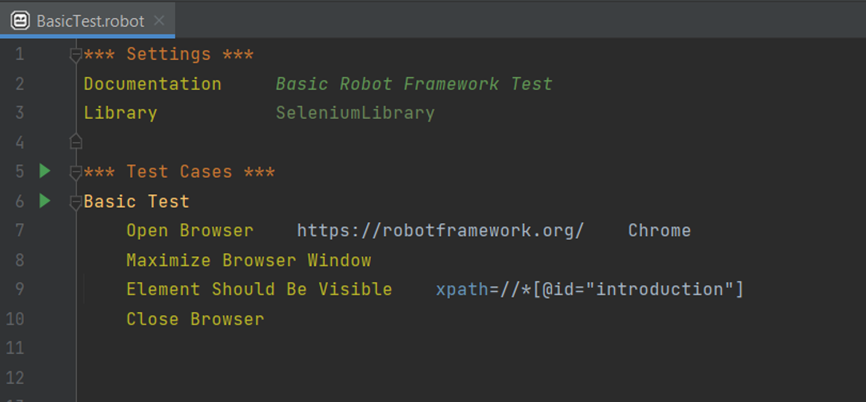Click the Basic Robot Framework Test description
The height and width of the screenshot is (402, 866).
pyautogui.click(x=414, y=84)
